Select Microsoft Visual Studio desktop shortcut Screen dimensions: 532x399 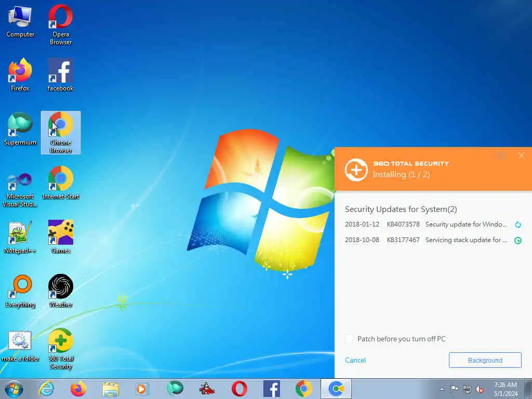(20, 190)
